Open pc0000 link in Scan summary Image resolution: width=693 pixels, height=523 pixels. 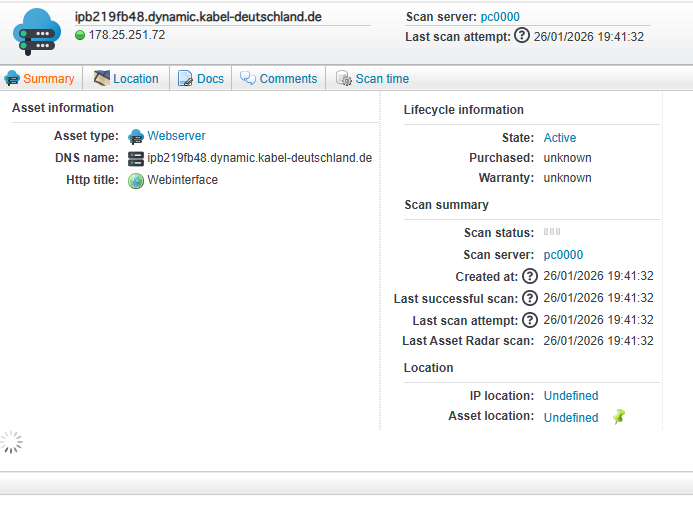(563, 255)
